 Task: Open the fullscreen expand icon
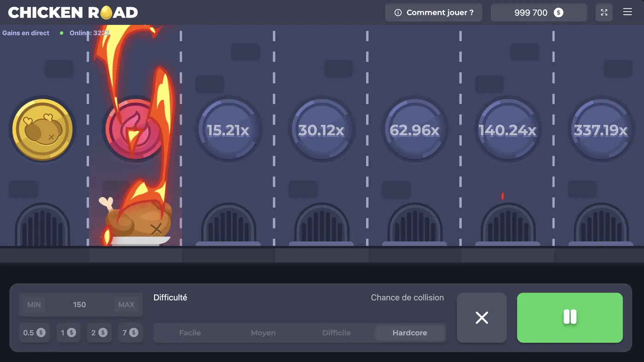[x=604, y=12]
